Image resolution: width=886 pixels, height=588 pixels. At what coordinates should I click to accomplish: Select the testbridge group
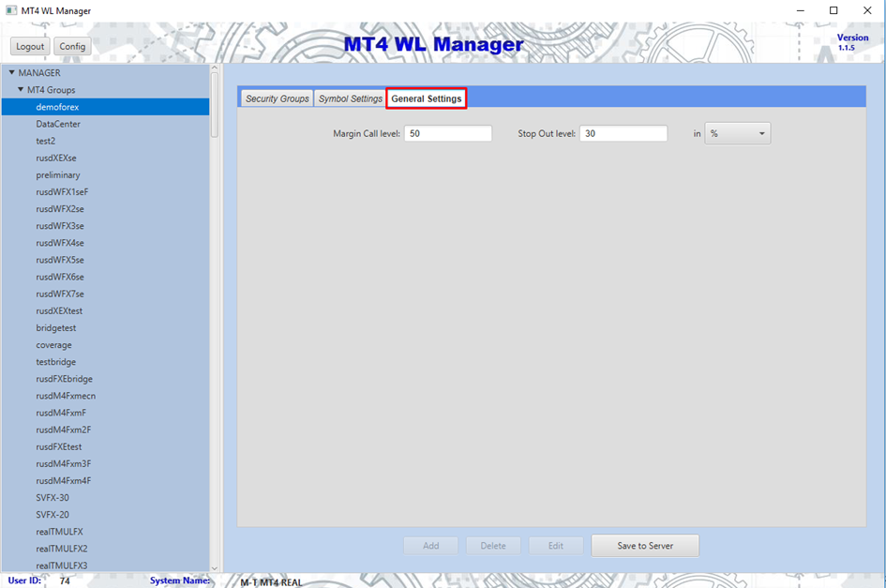105,361
